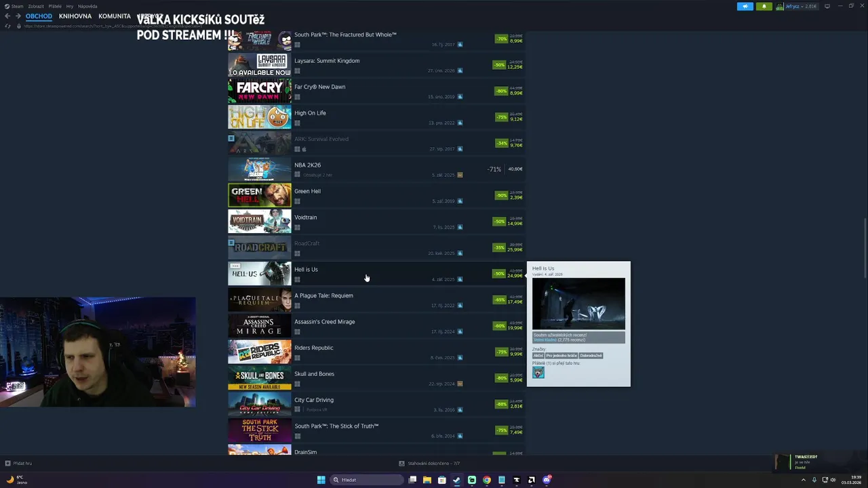Click the Green Hell thumbnail
This screenshot has height=488, width=868.
pos(260,195)
